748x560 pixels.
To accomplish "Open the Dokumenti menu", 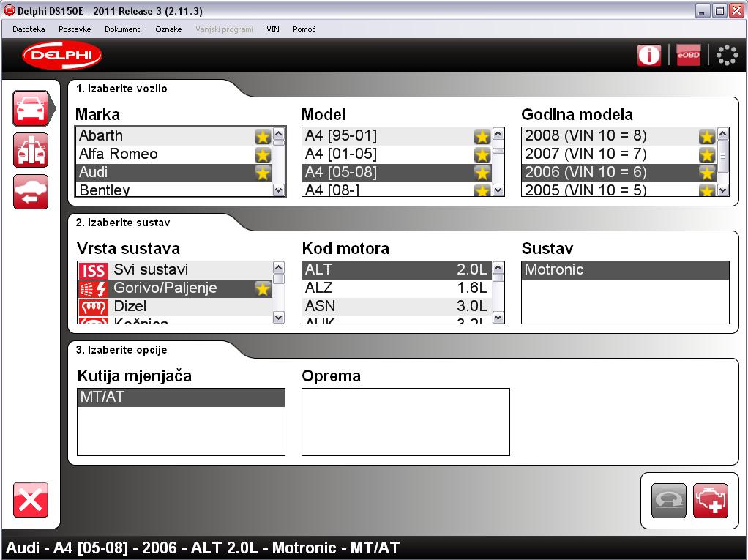I will pos(123,29).
